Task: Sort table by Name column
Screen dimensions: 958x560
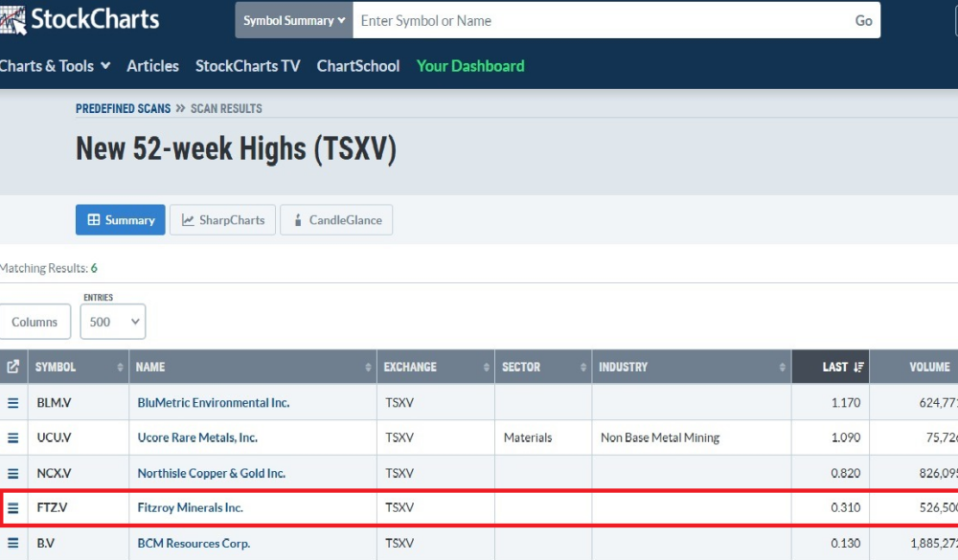Action: click(253, 367)
